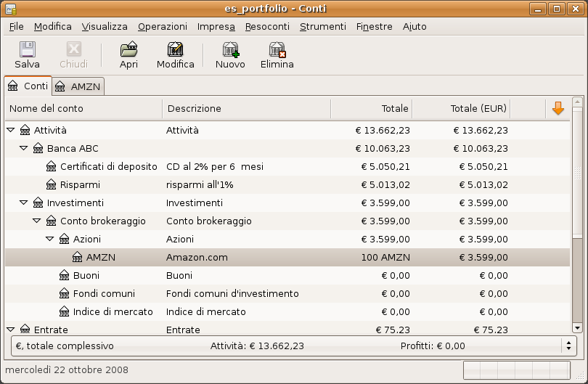Click the icon beside Indice di mercato account
The width and height of the screenshot is (588, 384).
point(65,311)
